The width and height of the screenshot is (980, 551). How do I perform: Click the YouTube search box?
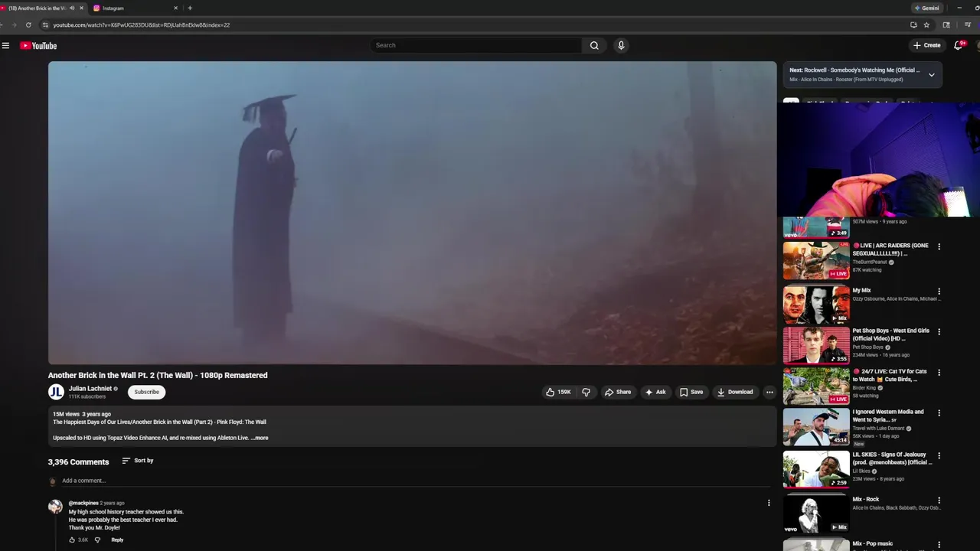(476, 45)
